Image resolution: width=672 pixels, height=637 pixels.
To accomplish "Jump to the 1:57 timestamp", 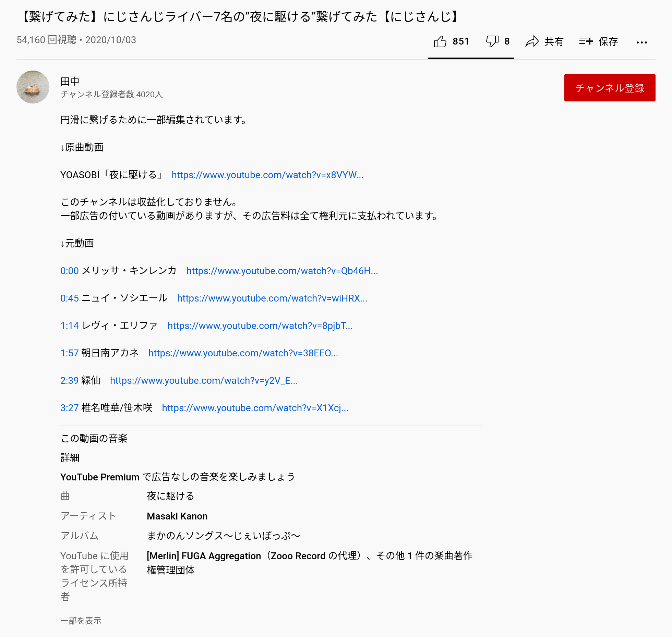I will (x=70, y=353).
